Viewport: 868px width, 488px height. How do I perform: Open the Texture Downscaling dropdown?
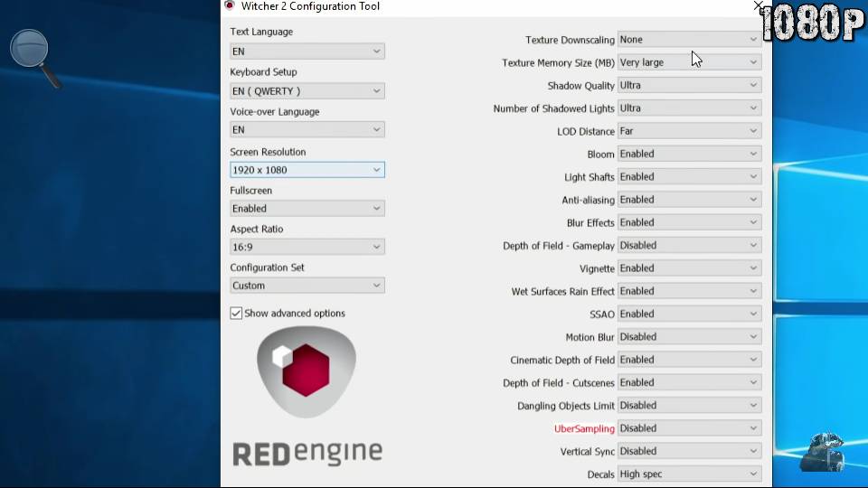point(689,39)
